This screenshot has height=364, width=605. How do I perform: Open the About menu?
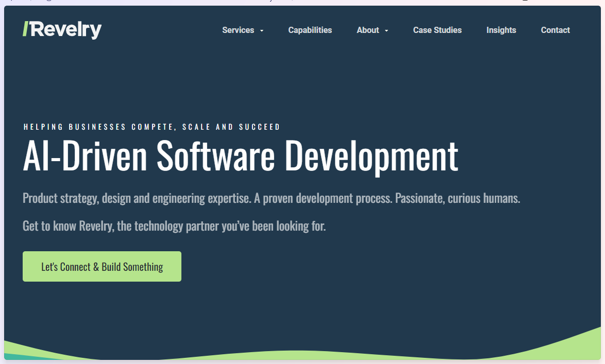(368, 30)
